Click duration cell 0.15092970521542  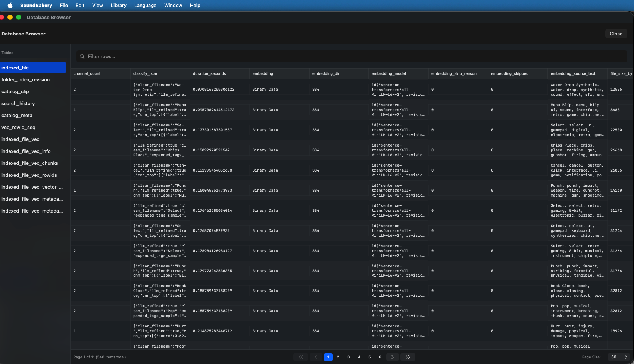(211, 150)
